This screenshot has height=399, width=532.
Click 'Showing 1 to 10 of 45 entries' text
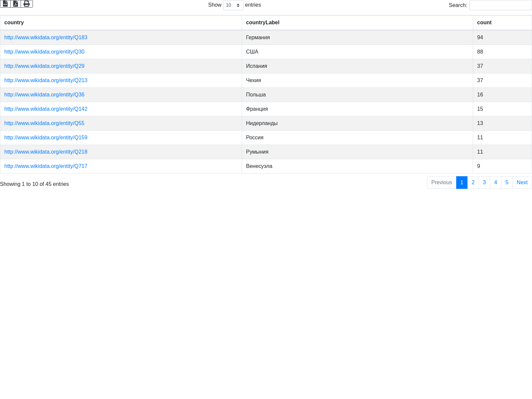[35, 184]
